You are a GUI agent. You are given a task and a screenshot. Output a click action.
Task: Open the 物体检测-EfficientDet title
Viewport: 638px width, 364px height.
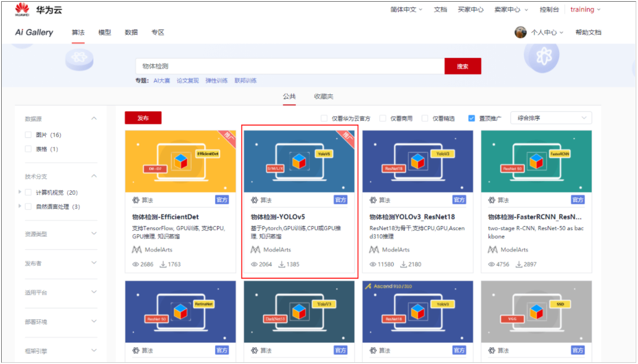point(165,217)
